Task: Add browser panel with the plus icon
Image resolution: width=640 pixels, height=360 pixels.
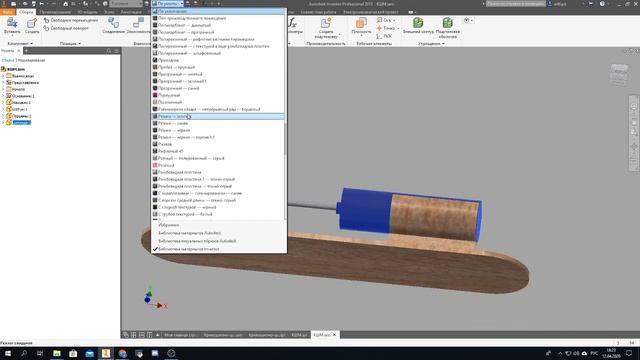Action: click(26, 51)
